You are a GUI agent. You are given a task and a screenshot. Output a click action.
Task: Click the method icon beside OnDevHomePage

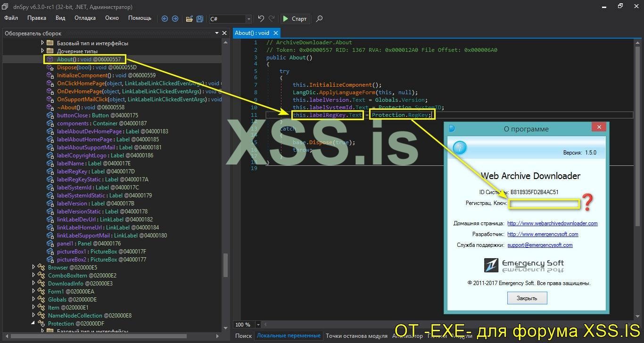pos(50,91)
